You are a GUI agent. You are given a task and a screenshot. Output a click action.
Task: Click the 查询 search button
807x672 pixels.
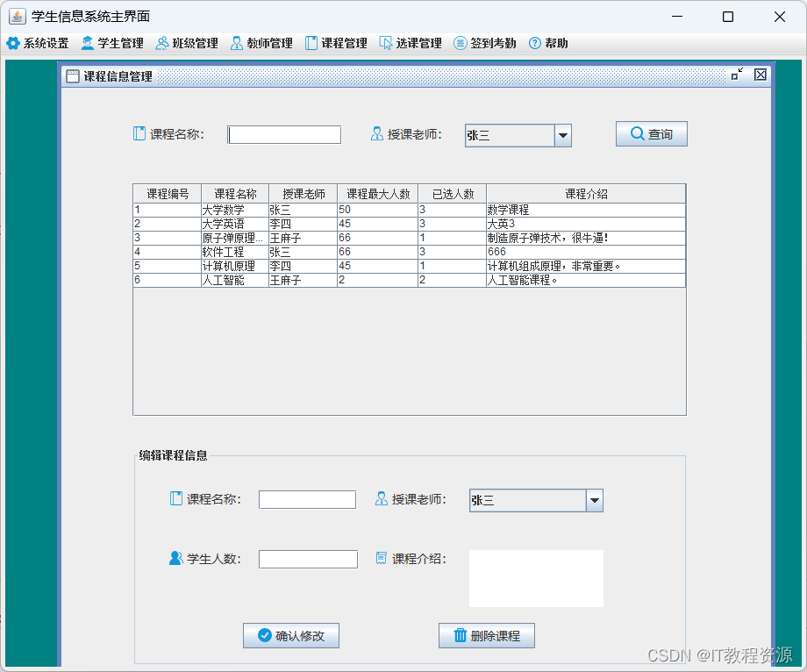point(652,133)
